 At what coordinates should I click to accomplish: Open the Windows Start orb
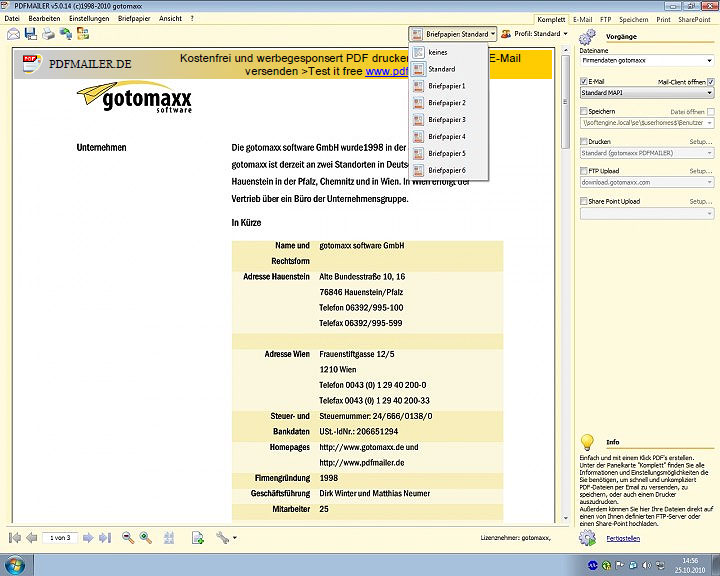point(14,565)
